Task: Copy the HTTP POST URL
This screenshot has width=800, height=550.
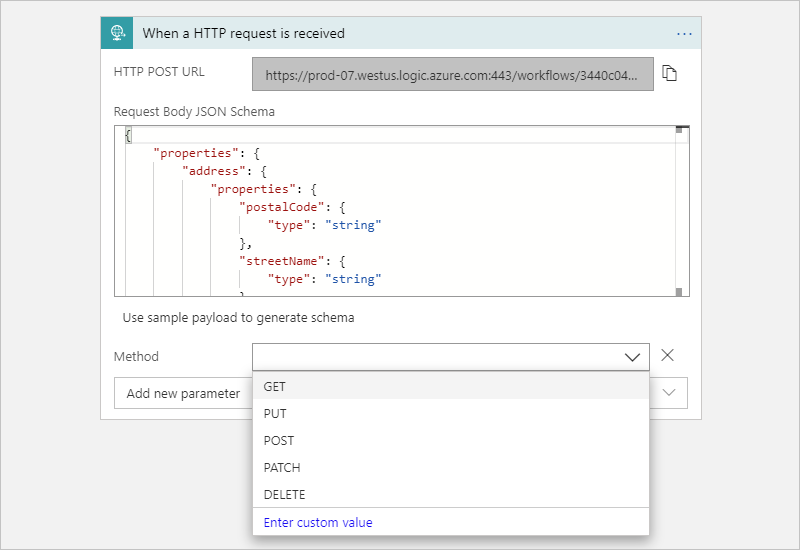Action: (670, 74)
